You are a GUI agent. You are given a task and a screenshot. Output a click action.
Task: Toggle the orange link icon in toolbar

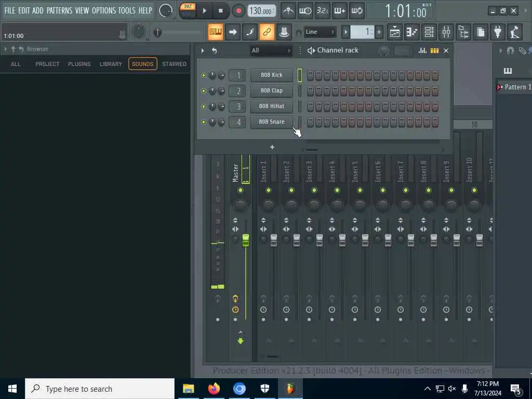tap(267, 32)
